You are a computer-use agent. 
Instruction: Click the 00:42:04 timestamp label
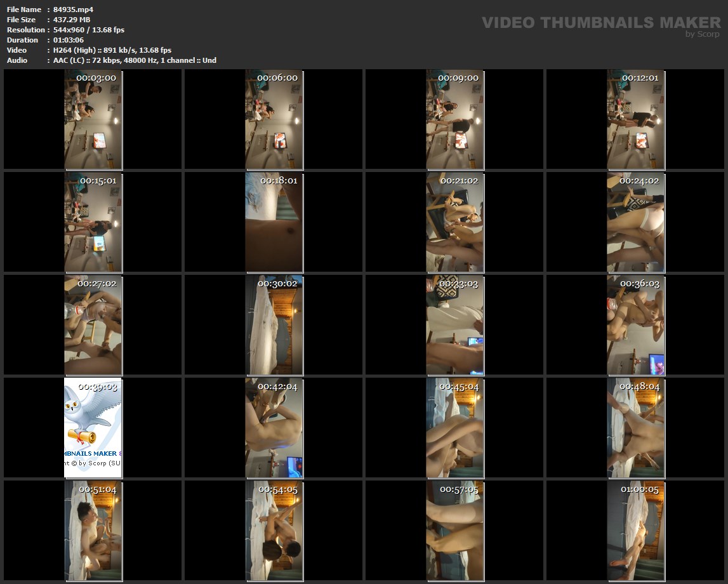coord(277,387)
